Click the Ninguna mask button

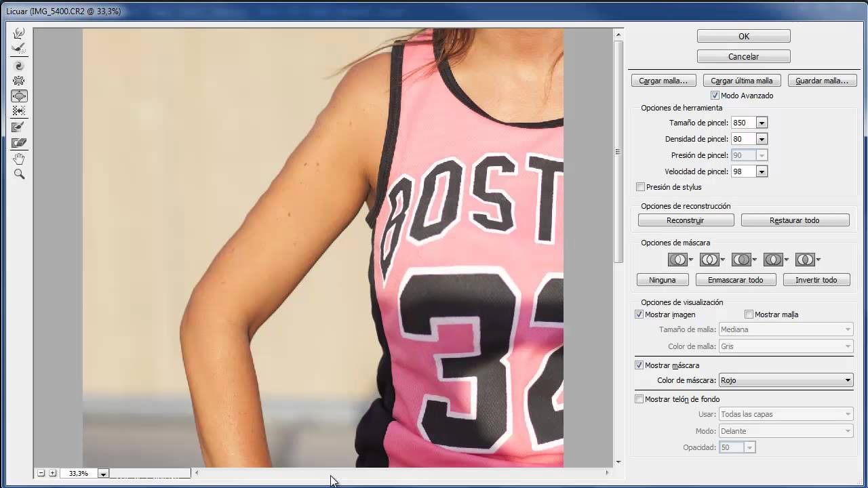point(663,280)
